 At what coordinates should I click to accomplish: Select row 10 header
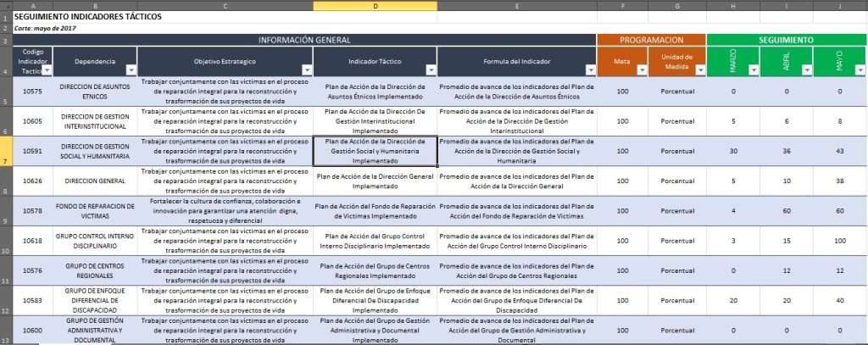[6, 241]
